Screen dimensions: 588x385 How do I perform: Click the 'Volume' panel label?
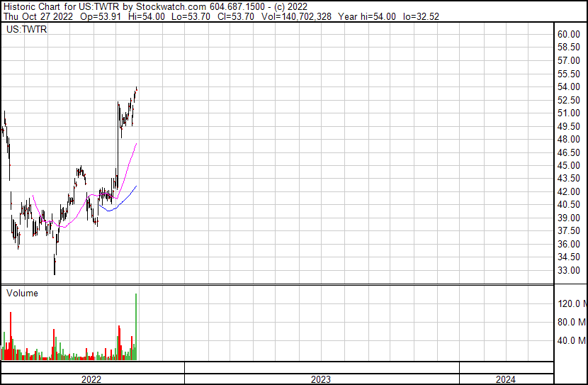point(22,293)
